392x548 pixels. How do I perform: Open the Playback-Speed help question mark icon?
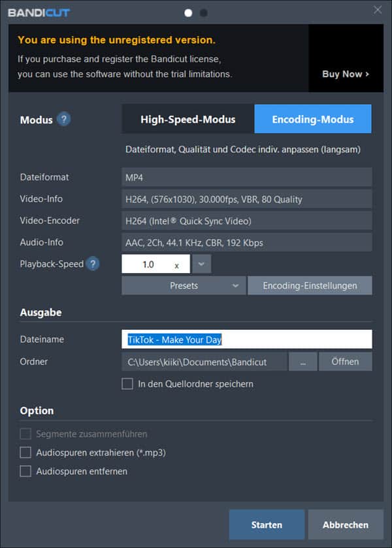pyautogui.click(x=93, y=263)
